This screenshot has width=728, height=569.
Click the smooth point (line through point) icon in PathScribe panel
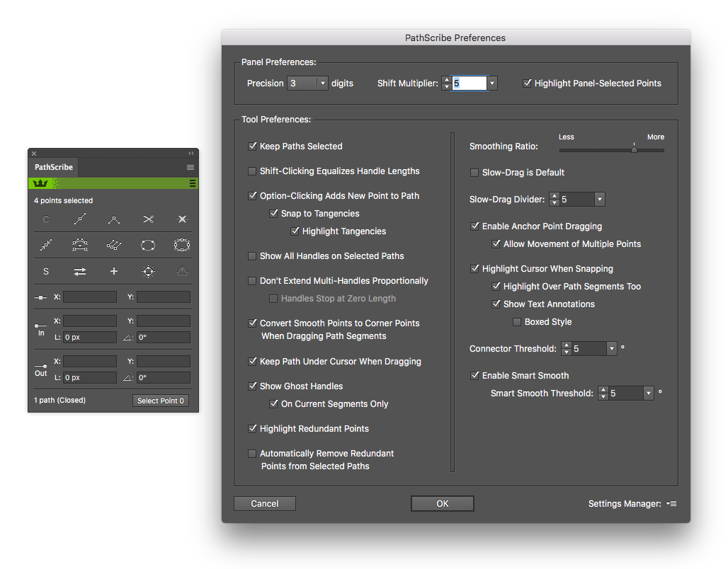click(80, 219)
